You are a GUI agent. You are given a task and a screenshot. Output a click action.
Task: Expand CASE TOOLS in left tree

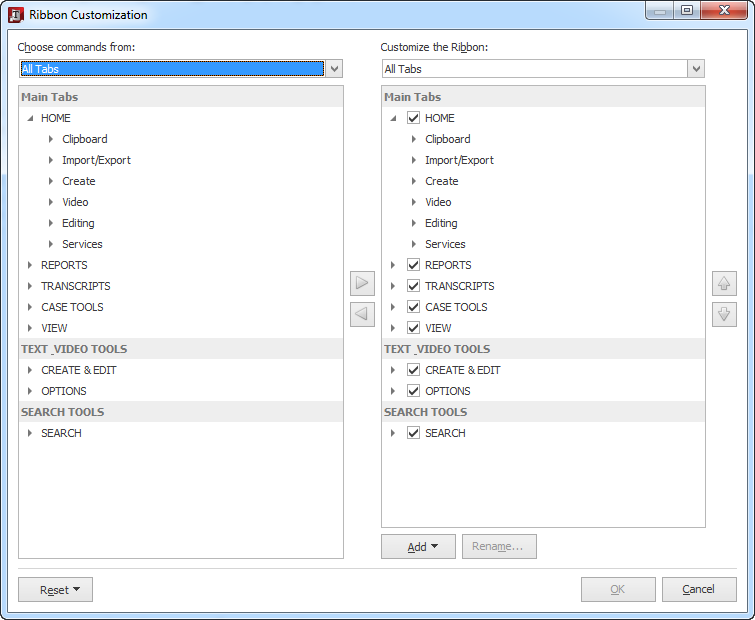pos(30,307)
